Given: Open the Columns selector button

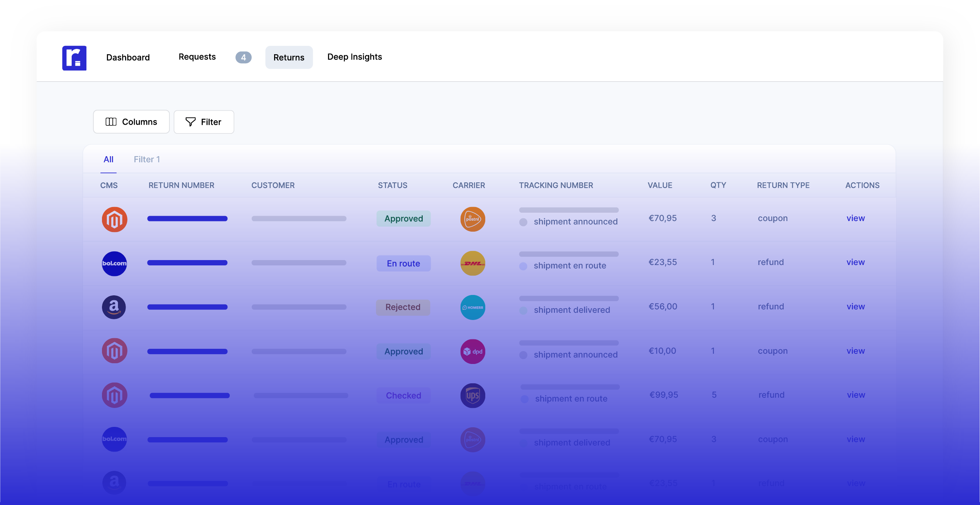Looking at the screenshot, I should coord(131,122).
